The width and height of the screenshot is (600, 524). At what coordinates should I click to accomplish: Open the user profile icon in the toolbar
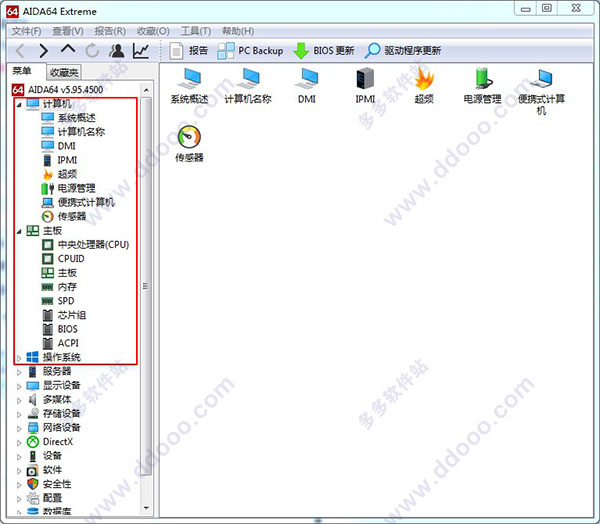(x=117, y=51)
